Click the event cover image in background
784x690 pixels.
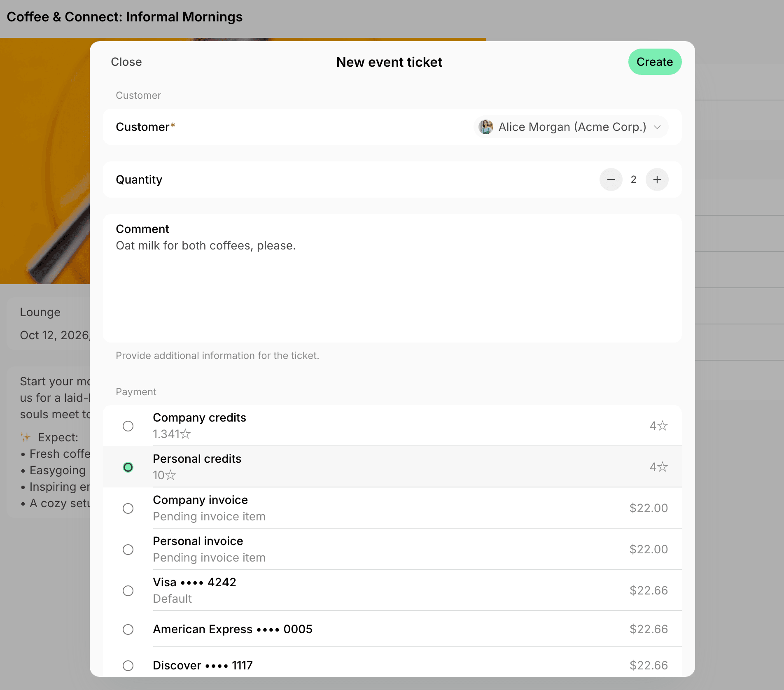point(45,161)
